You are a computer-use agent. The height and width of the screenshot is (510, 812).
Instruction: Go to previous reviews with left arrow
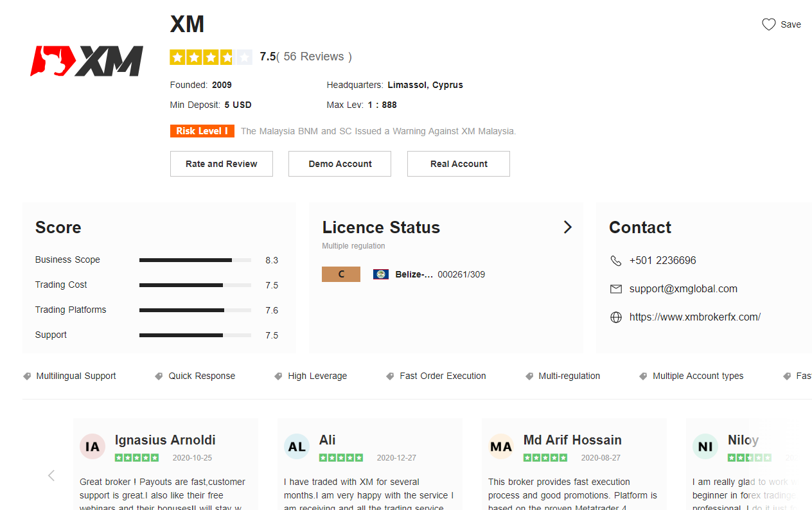pos(51,475)
